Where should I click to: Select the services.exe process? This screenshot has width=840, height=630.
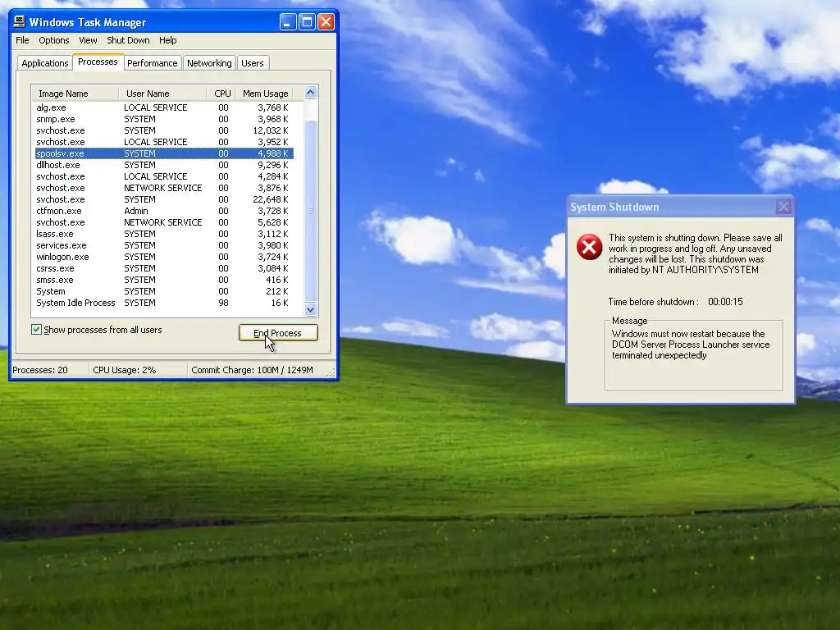[164, 245]
